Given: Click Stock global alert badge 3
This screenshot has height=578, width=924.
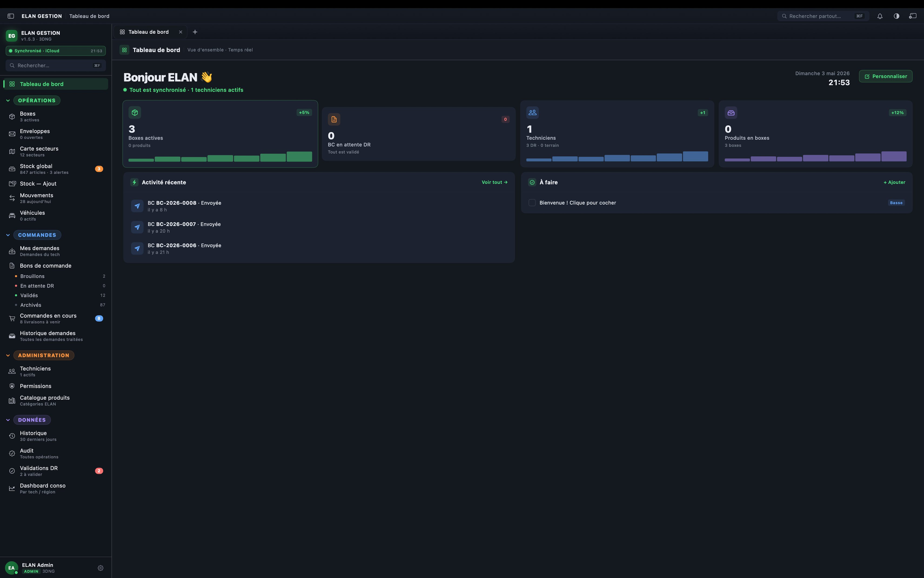Looking at the screenshot, I should (x=99, y=169).
